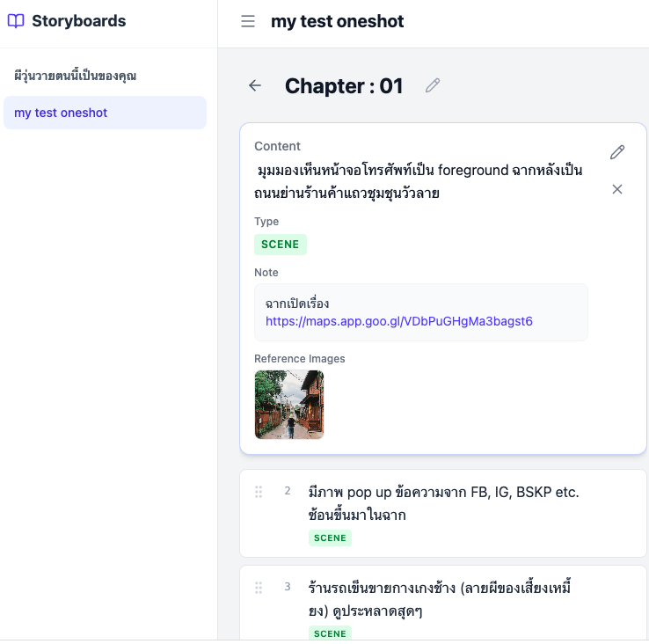Select scene 2 about pop up messages
Viewport: 649px width, 644px height.
[x=443, y=503]
